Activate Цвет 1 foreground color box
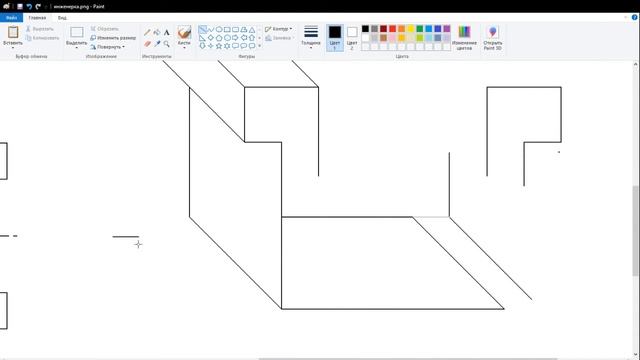 pyautogui.click(x=335, y=38)
